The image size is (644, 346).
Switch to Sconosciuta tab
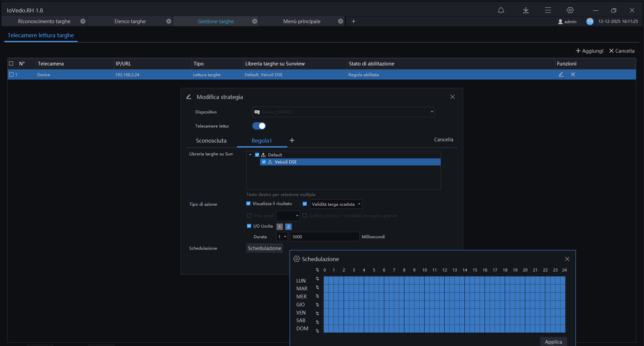click(x=211, y=141)
